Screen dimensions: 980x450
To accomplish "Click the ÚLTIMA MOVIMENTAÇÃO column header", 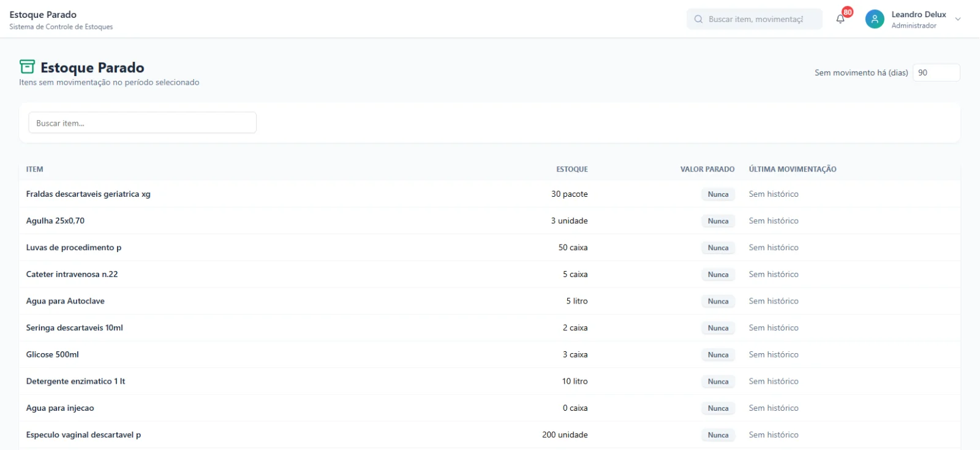I will tap(793, 169).
